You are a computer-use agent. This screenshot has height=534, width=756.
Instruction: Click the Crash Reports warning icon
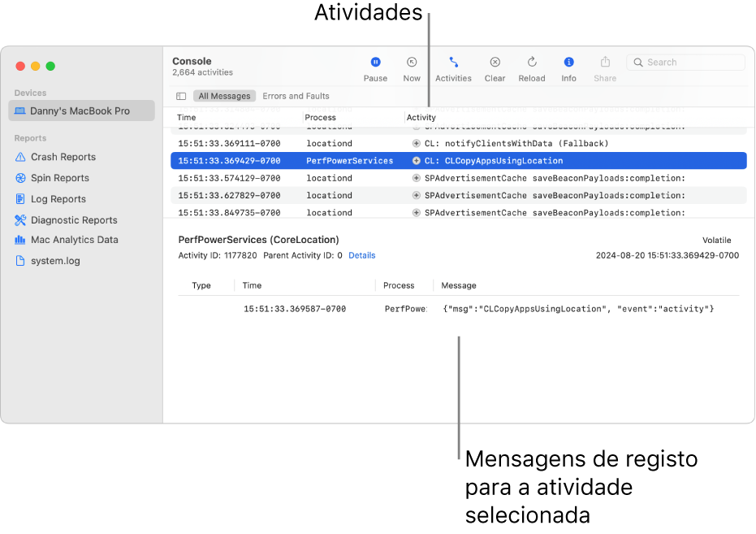[x=20, y=157]
